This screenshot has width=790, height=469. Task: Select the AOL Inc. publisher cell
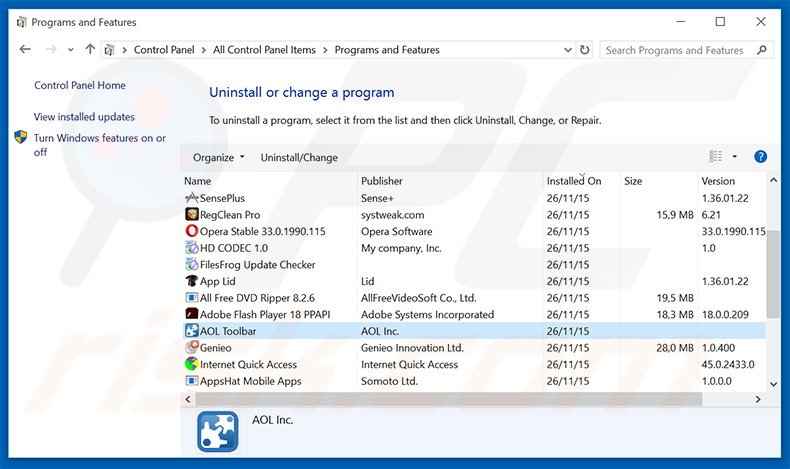380,331
